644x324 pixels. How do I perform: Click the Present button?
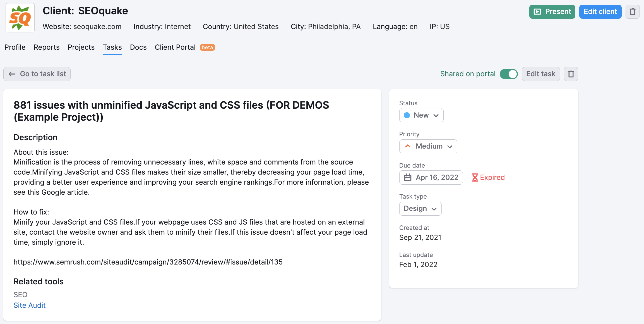tap(552, 12)
